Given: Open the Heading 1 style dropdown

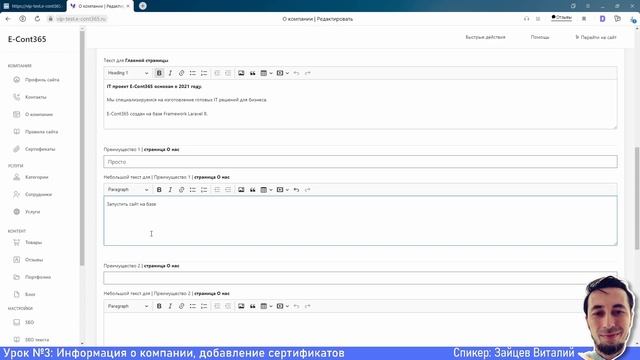Looking at the screenshot, I should [128, 73].
